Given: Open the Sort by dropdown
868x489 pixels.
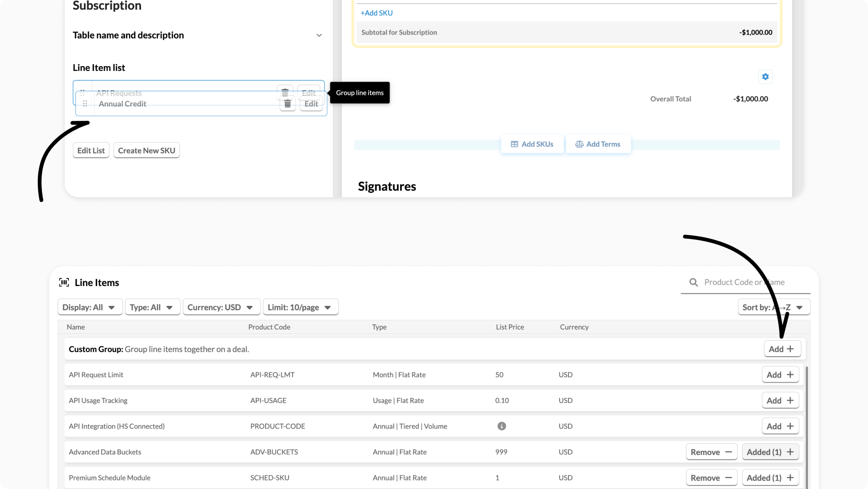Looking at the screenshot, I should [773, 307].
